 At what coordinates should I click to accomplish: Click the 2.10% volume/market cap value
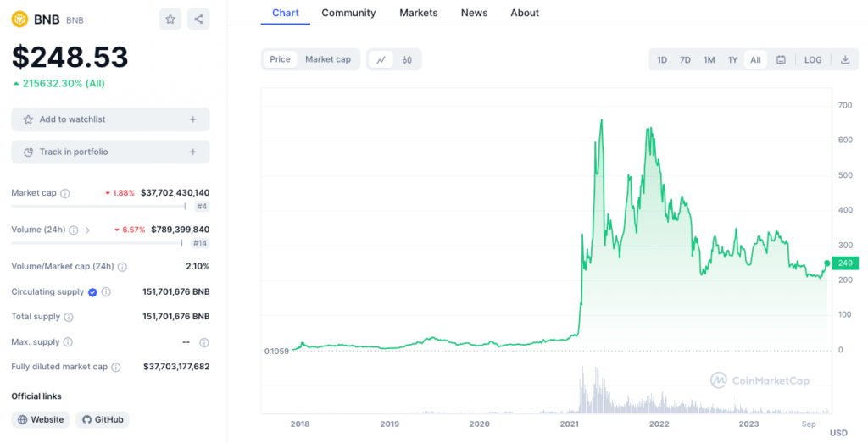(198, 266)
